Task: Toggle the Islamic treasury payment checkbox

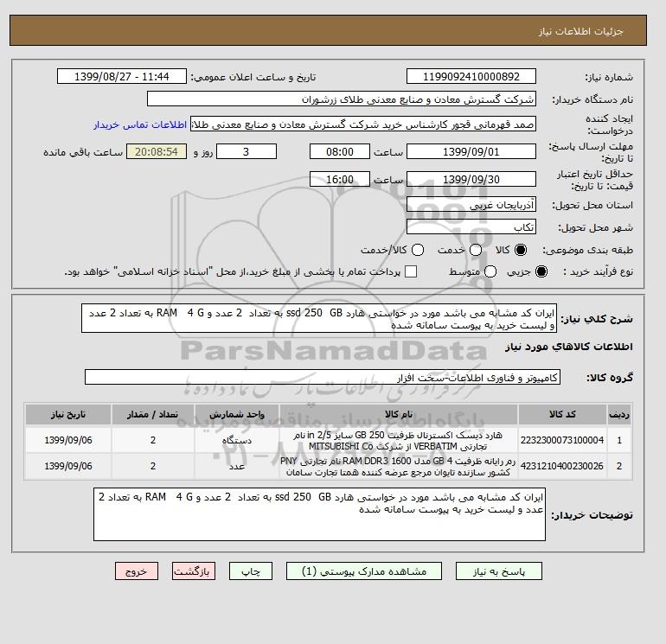Action: point(411,271)
